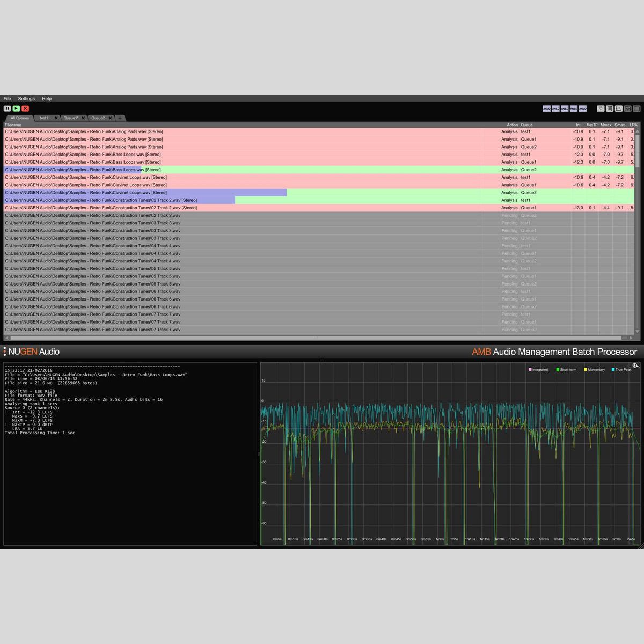Open the Settings menu
The image size is (644, 644).
[26, 99]
